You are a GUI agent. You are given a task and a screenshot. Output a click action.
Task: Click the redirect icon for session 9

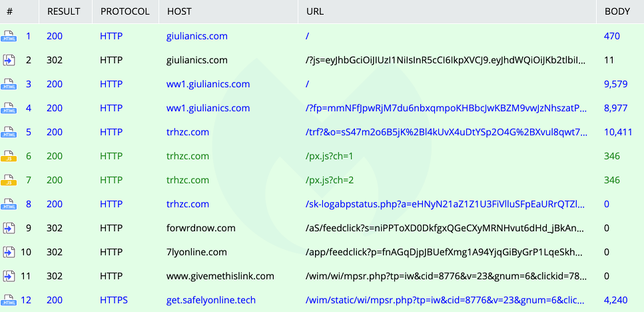pos(9,229)
